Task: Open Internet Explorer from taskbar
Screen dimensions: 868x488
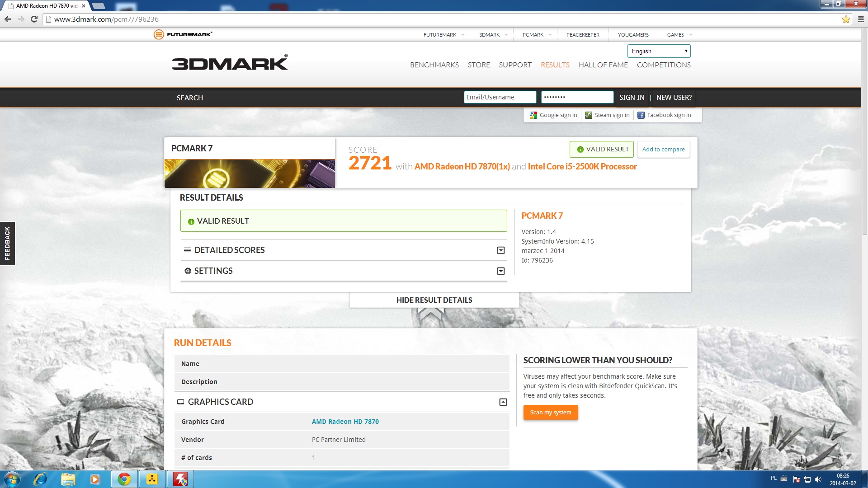Action: (x=40, y=479)
